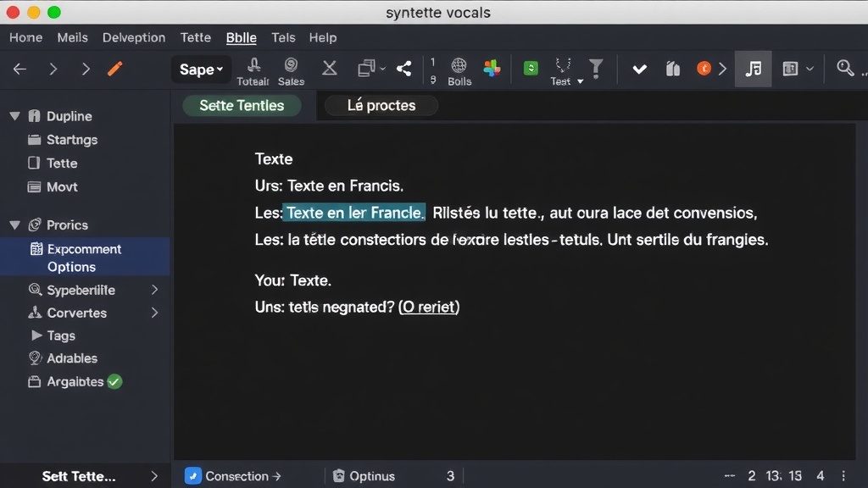Viewport: 868px width, 488px height.
Task: Click the Consection button in status bar
Action: click(235, 476)
